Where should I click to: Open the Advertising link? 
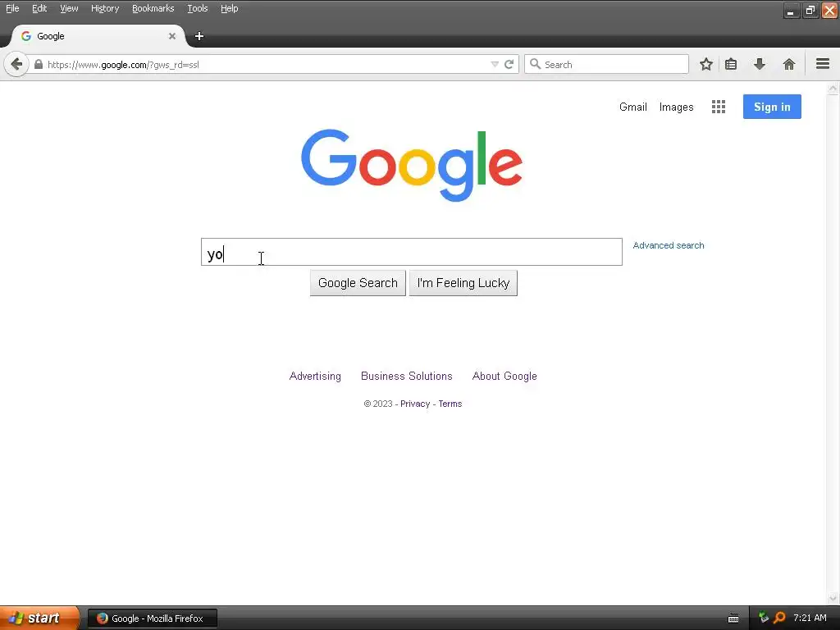point(315,376)
